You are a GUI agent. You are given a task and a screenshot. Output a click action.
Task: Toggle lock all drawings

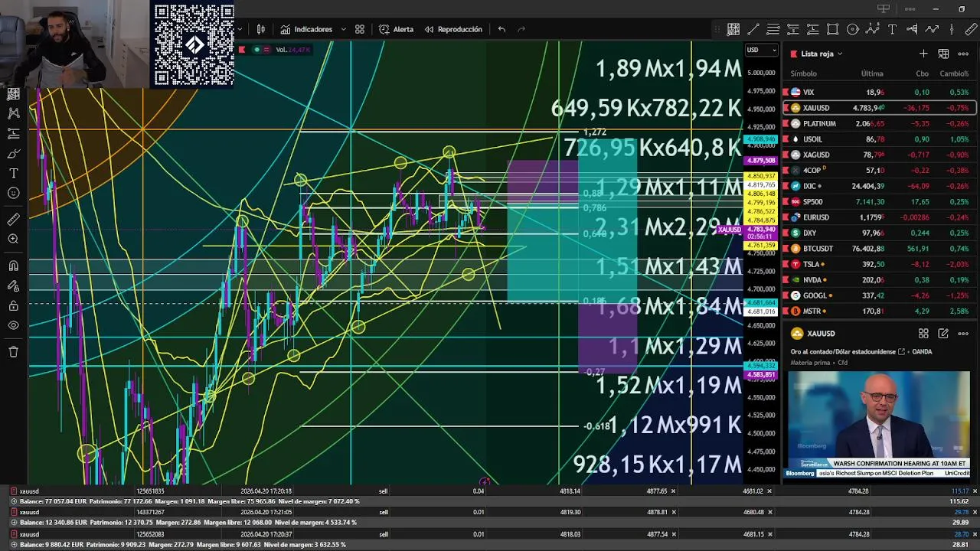pos(13,306)
